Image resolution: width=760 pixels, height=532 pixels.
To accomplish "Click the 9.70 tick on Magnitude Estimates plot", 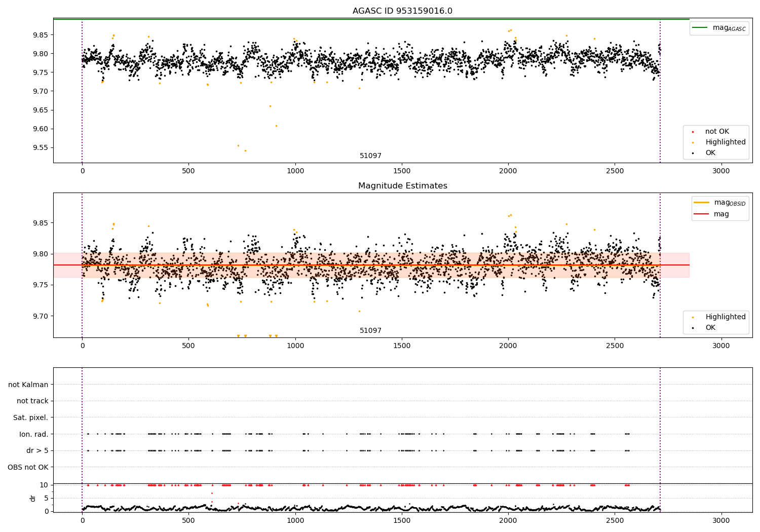I will (40, 316).
